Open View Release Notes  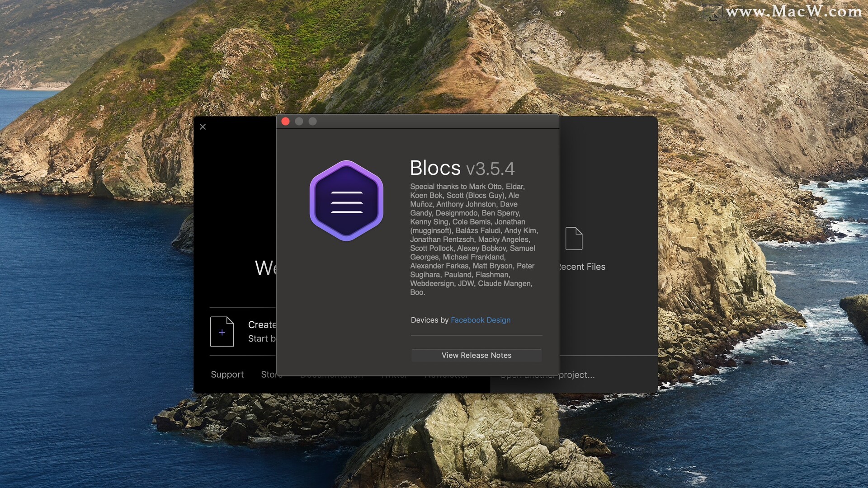pyautogui.click(x=476, y=355)
